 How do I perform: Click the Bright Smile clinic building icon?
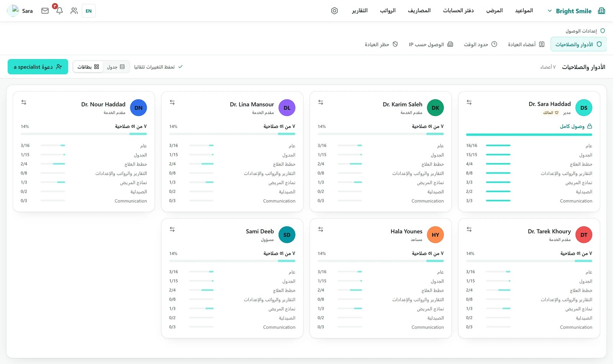tap(602, 11)
